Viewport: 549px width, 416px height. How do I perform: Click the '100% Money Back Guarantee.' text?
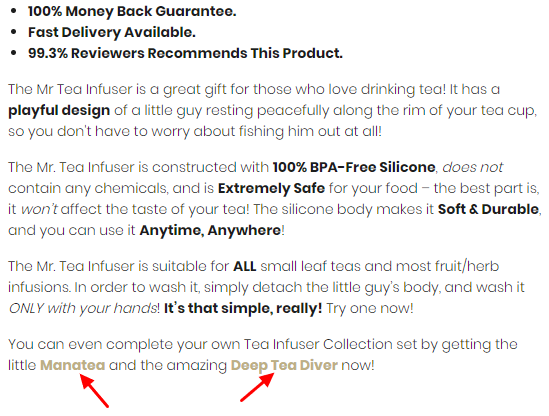point(132,12)
